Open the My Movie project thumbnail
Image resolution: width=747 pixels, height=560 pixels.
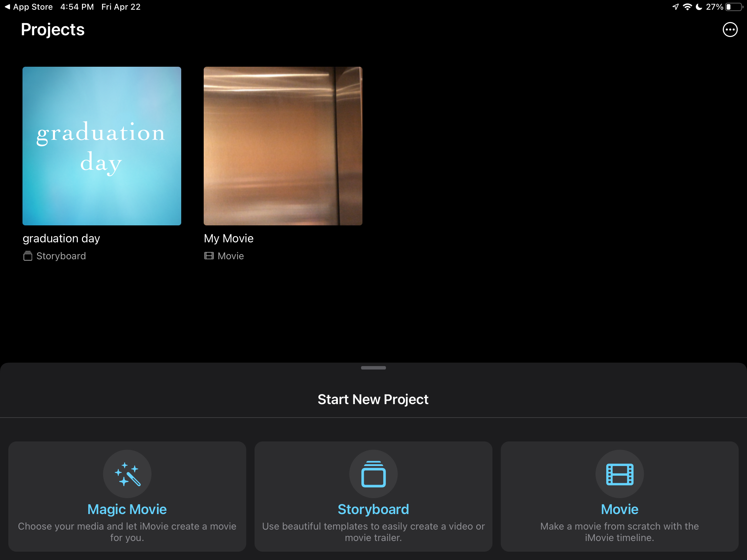click(283, 146)
